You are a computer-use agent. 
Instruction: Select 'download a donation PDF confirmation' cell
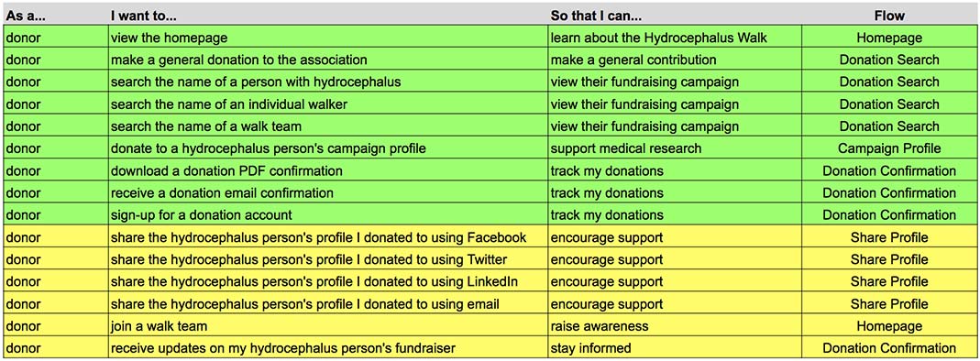pos(328,171)
